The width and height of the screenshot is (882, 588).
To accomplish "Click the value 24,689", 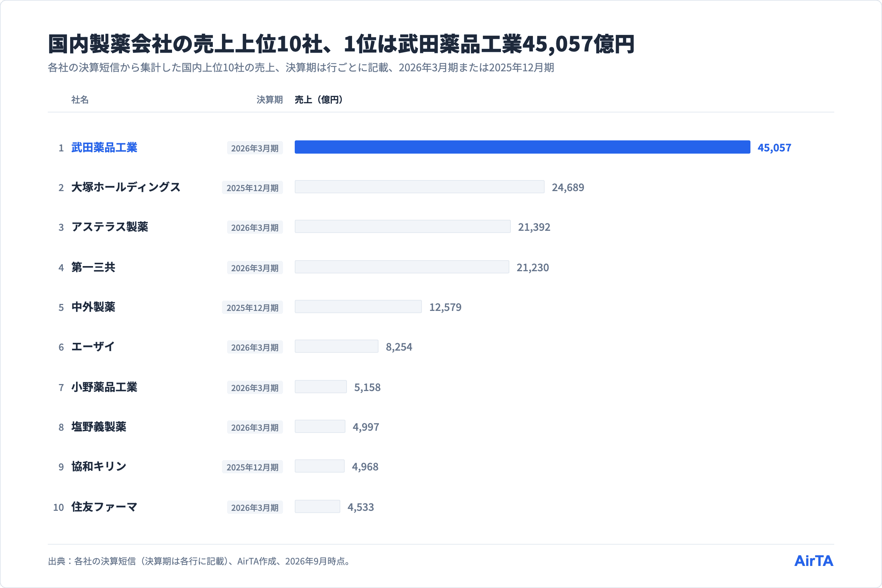I will click(x=568, y=187).
